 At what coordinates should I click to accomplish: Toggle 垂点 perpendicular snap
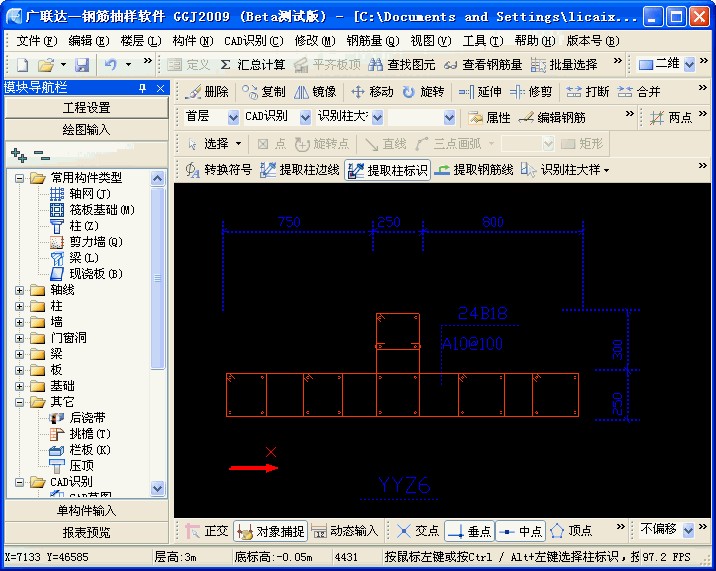[x=469, y=531]
